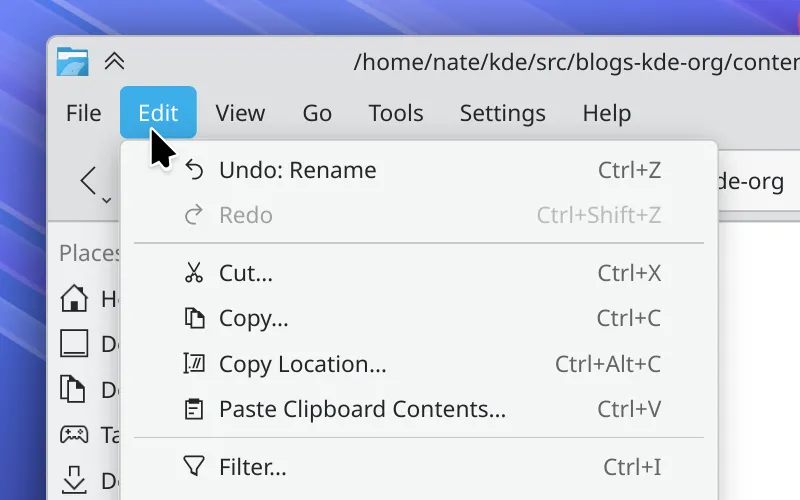Click the keep-above double chevron icon
This screenshot has height=500, width=800.
(x=114, y=62)
